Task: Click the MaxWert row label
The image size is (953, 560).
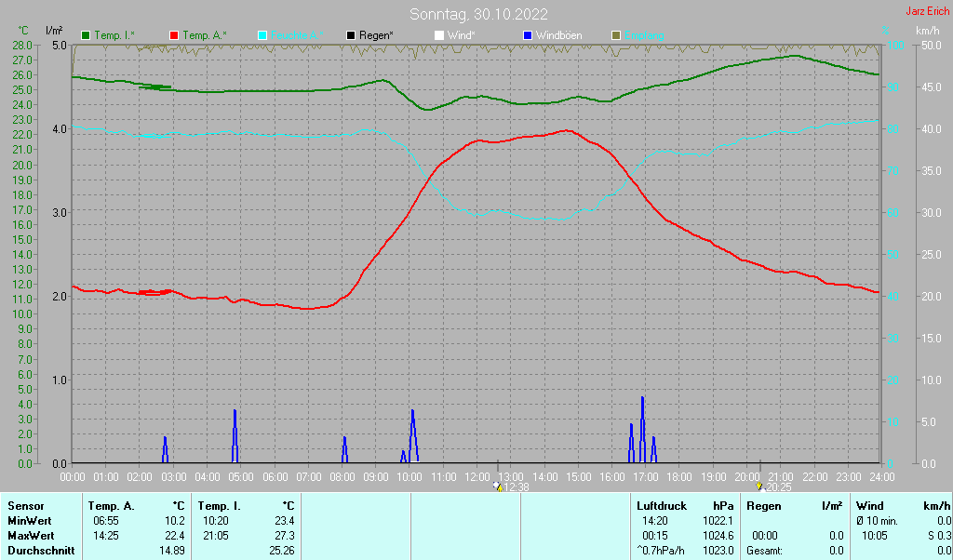Action: (31, 537)
